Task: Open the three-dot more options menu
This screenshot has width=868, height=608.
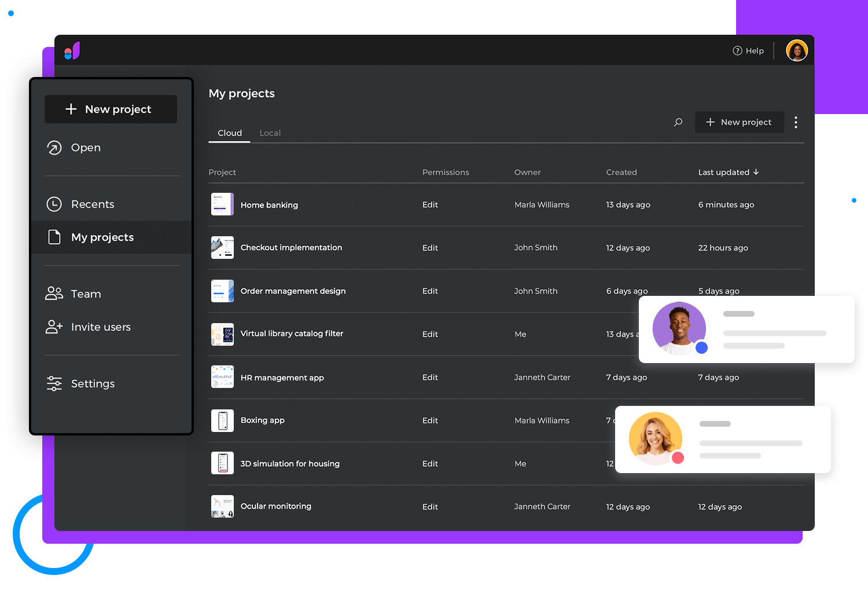Action: point(796,122)
